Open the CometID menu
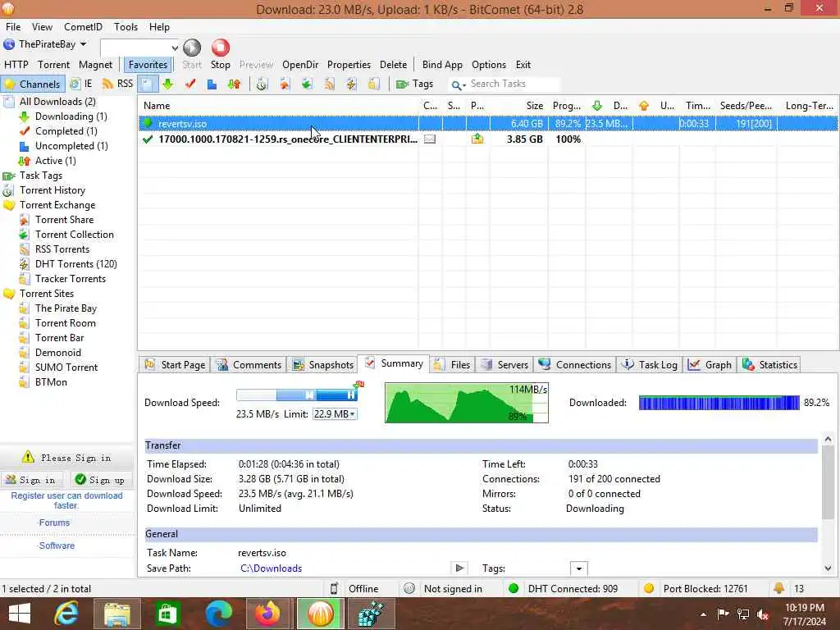This screenshot has width=840, height=630. (83, 27)
